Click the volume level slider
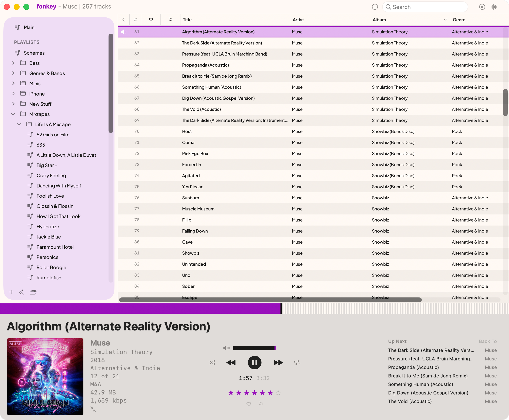This screenshot has width=509, height=420. pos(254,348)
